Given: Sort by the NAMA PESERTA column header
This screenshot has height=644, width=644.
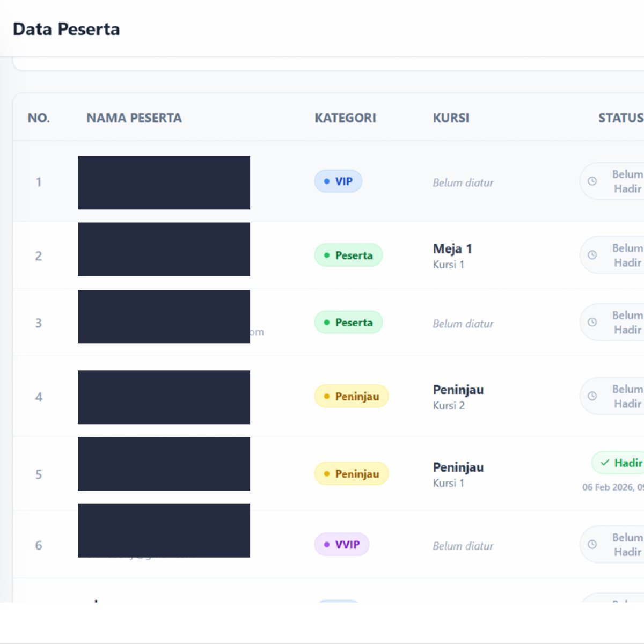Looking at the screenshot, I should point(134,118).
